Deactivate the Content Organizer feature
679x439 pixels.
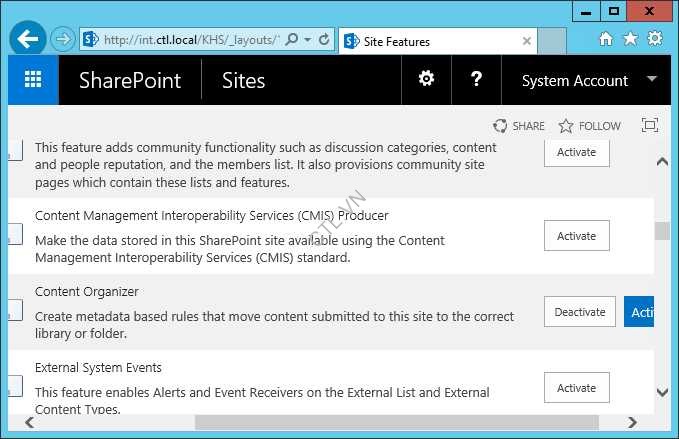click(x=580, y=312)
